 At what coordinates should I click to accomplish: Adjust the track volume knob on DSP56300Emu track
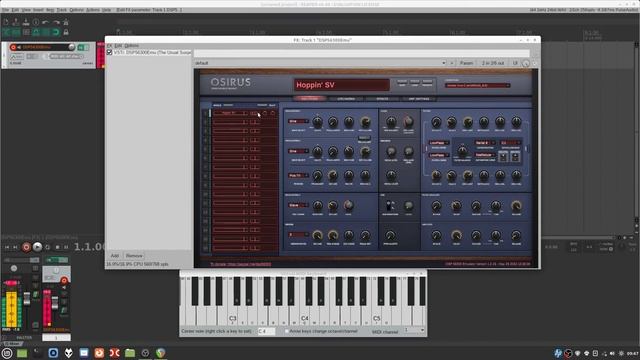point(71,47)
